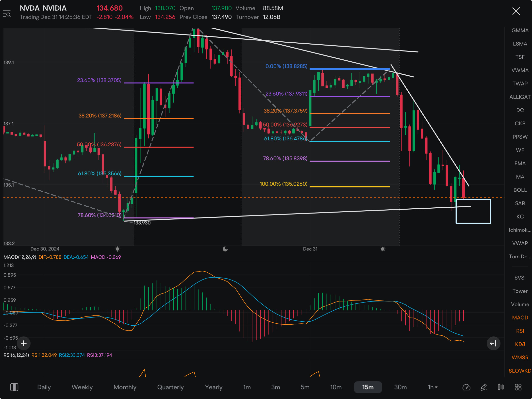Viewport: 532px width, 399px height.
Task: Select the active 15m interval
Action: [368, 387]
